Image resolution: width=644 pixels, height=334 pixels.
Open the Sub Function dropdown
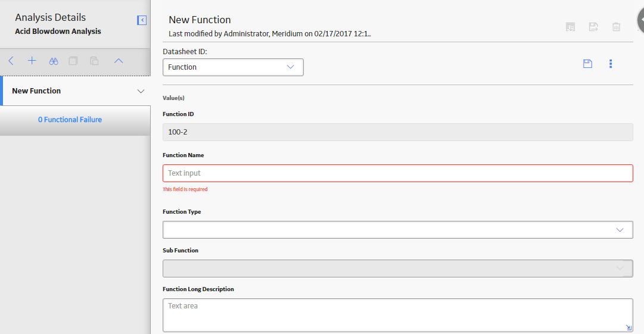pos(397,269)
